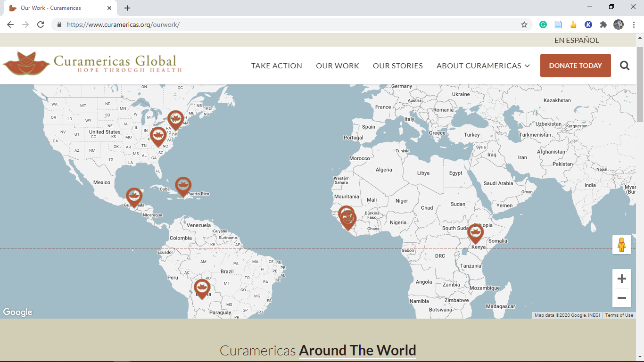The width and height of the screenshot is (644, 362).
Task: Click the K extension icon
Action: click(588, 25)
